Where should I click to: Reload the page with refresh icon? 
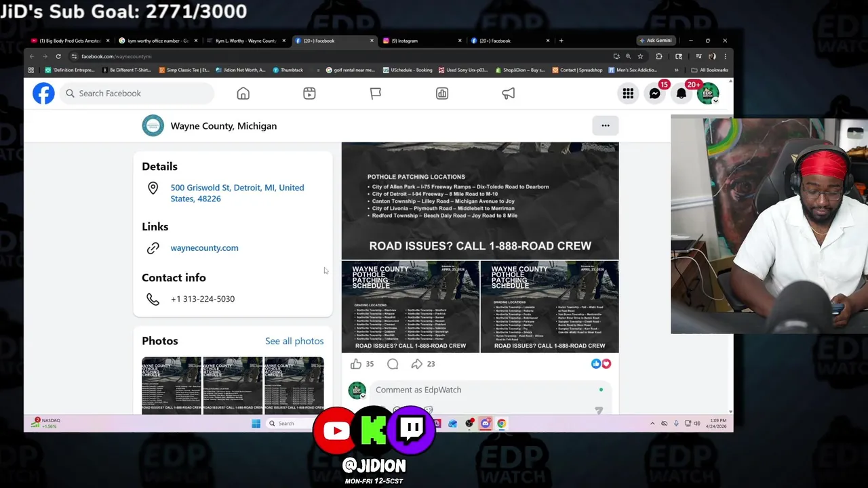[58, 56]
